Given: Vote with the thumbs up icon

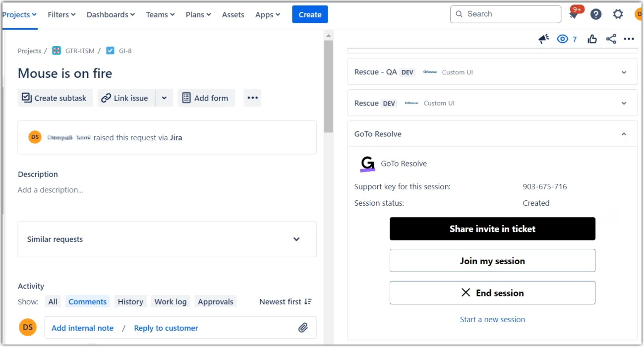Looking at the screenshot, I should click(592, 39).
